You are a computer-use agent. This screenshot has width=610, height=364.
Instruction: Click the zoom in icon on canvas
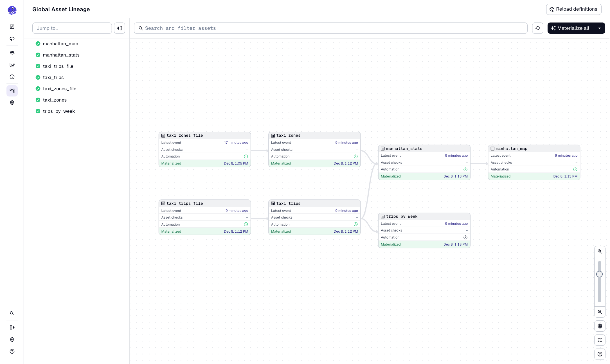(x=600, y=251)
